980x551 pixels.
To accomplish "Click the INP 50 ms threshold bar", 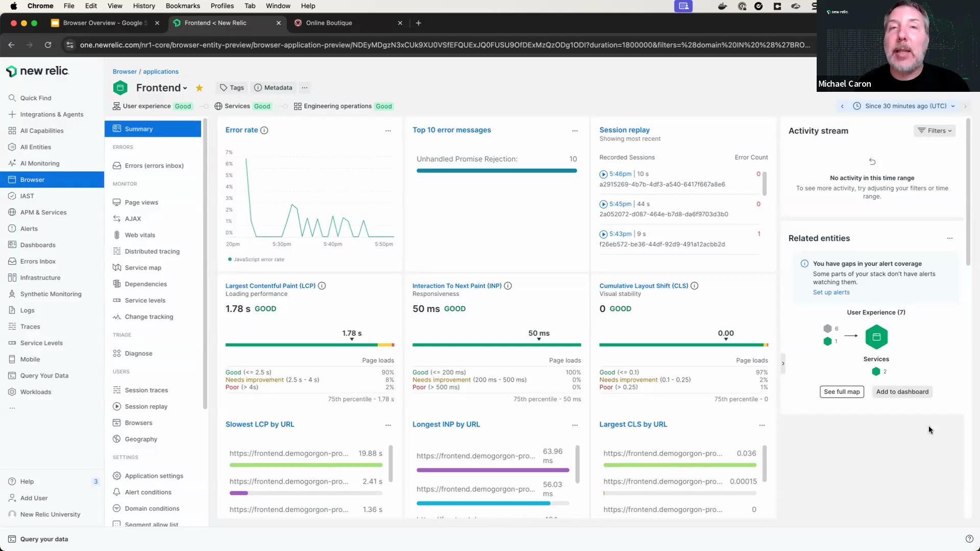I will (496, 345).
